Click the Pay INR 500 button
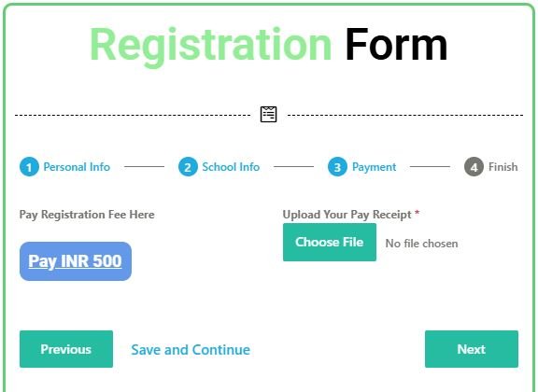The width and height of the screenshot is (538, 392). click(76, 261)
